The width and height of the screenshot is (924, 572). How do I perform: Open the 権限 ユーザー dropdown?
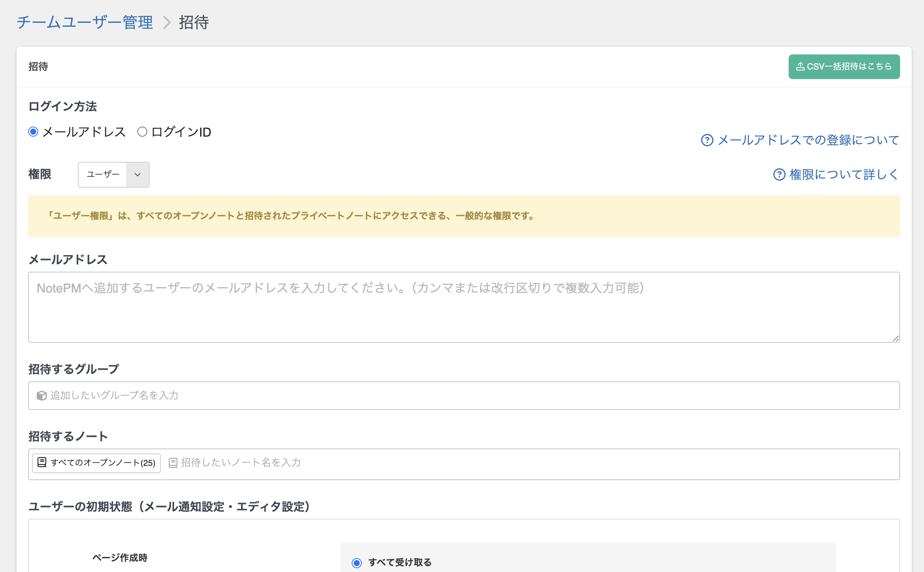click(x=103, y=174)
